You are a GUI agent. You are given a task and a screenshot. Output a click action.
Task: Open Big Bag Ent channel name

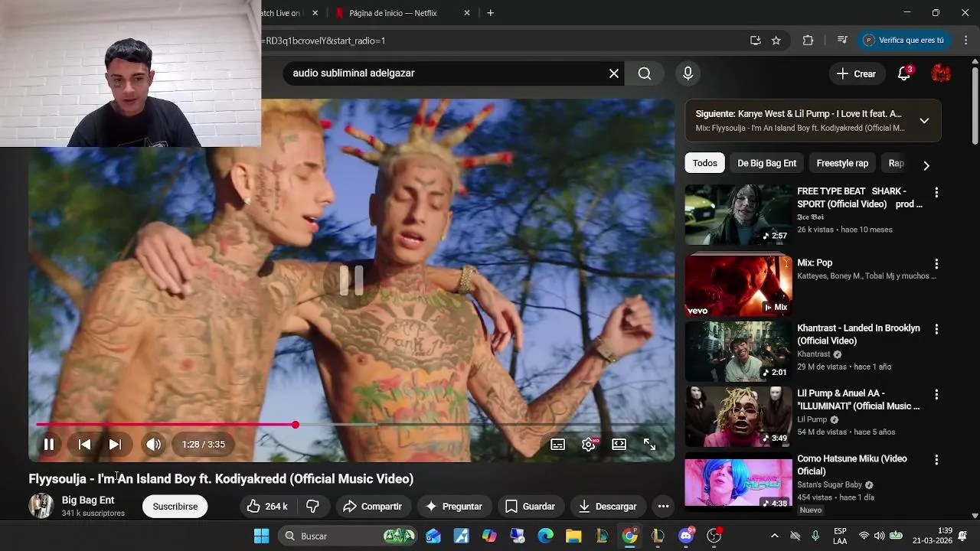[88, 500]
